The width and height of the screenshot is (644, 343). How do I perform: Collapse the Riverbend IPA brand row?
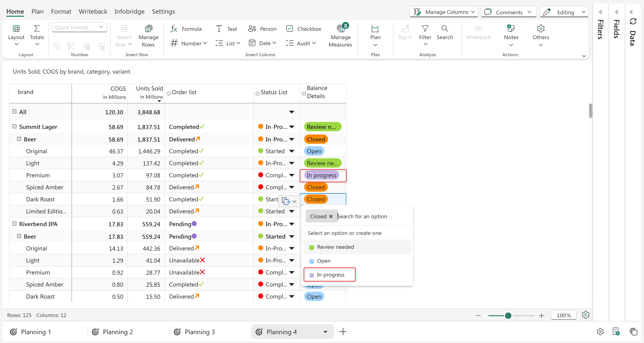coord(15,224)
